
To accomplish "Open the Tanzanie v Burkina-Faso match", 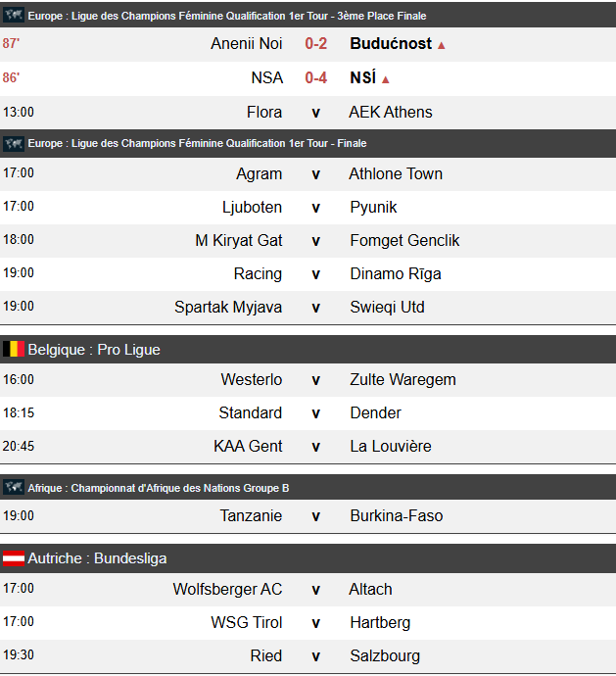I will pos(315,516).
